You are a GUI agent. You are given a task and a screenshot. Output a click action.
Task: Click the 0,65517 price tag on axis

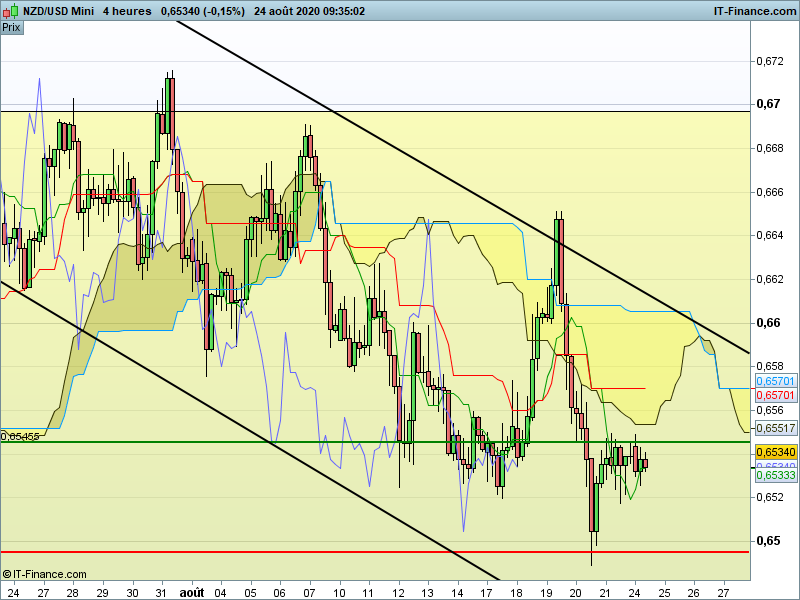click(775, 427)
